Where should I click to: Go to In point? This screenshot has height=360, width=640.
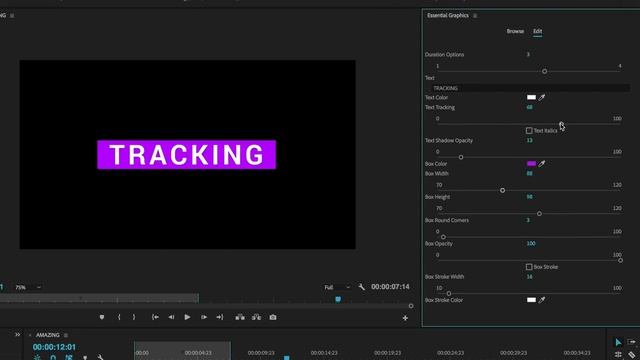click(x=155, y=317)
